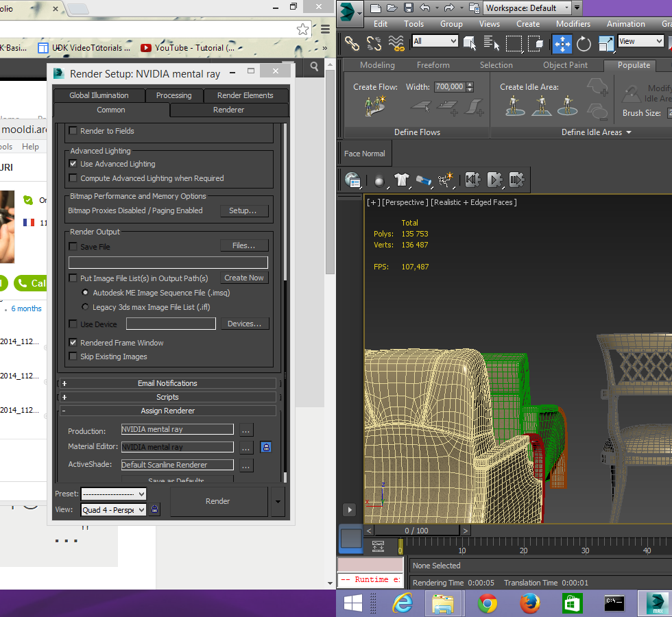
Task: Open Internet Explorer from the taskbar
Action: click(x=403, y=603)
